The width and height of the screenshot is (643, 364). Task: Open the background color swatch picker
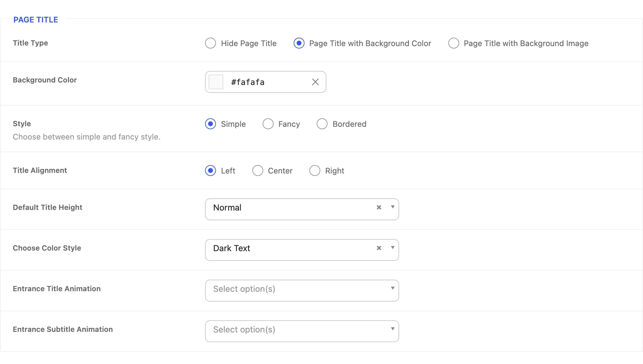click(216, 82)
